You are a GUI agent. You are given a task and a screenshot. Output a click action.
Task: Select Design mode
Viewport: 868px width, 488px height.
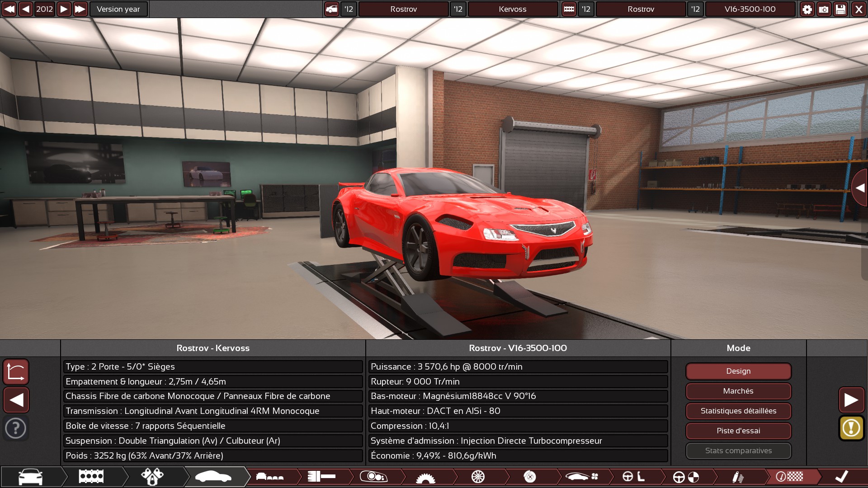738,371
